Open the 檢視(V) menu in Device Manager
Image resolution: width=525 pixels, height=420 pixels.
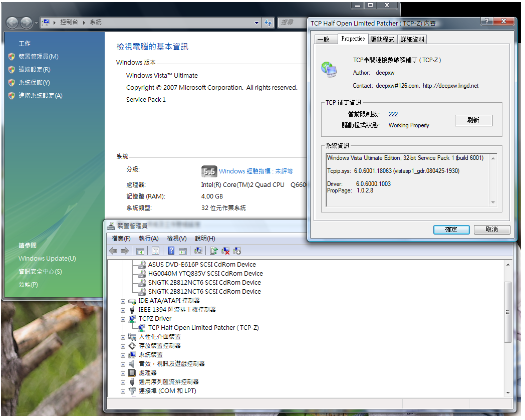tap(176, 239)
